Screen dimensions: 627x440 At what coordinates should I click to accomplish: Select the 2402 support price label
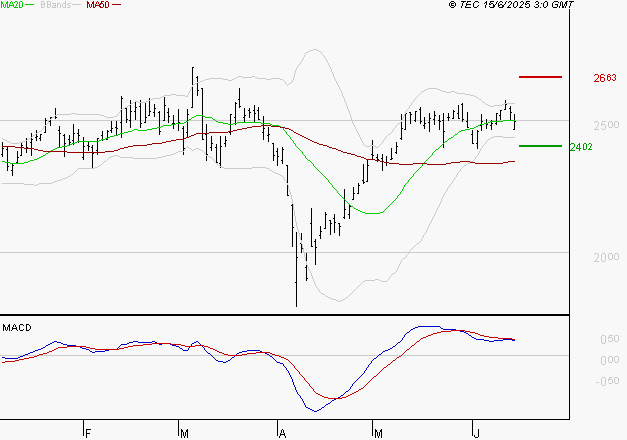coord(581,147)
